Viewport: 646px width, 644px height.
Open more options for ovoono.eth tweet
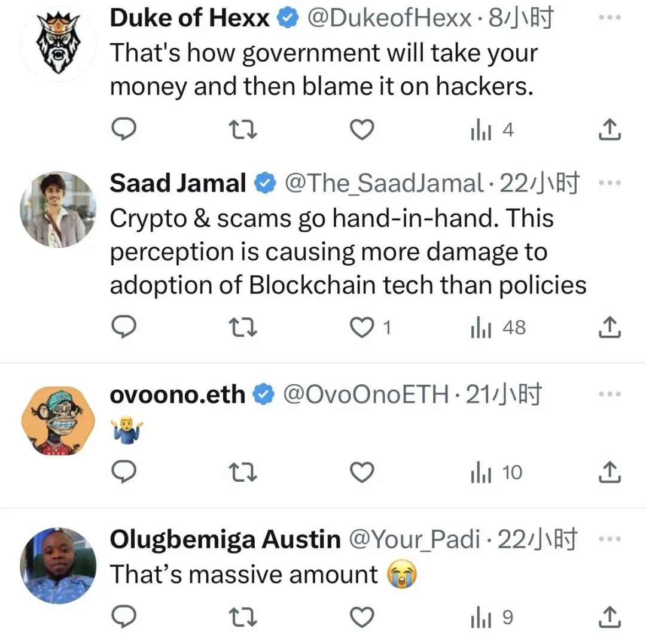610,394
